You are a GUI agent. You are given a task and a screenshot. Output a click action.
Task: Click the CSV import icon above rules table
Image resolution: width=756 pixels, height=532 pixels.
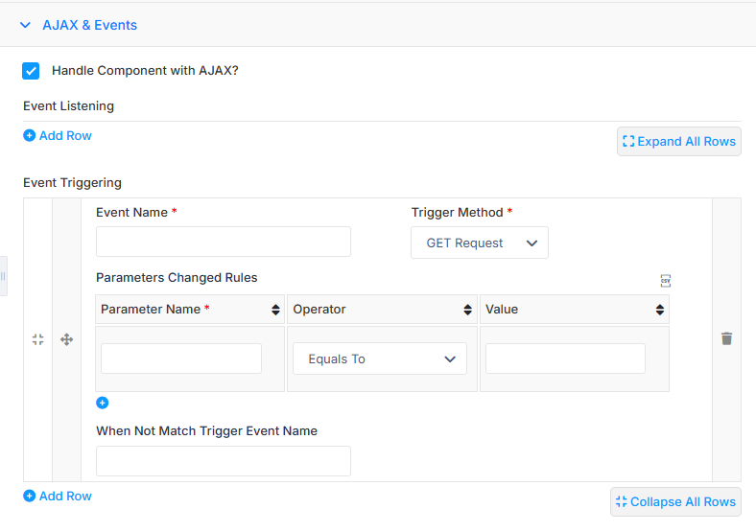(666, 281)
